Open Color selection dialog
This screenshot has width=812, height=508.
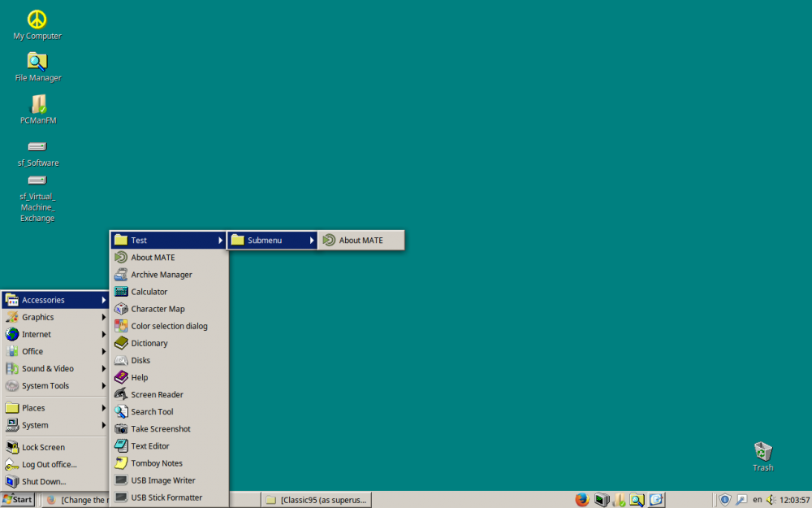click(169, 326)
